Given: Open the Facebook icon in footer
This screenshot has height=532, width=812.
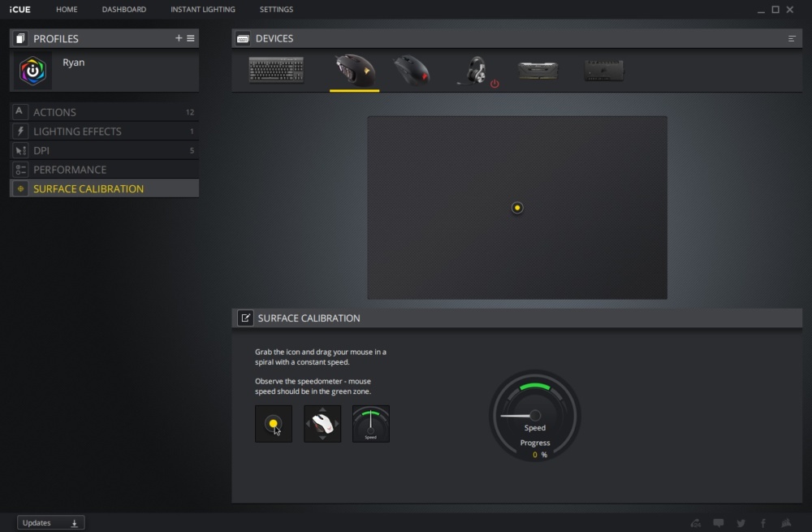Looking at the screenshot, I should (x=763, y=523).
